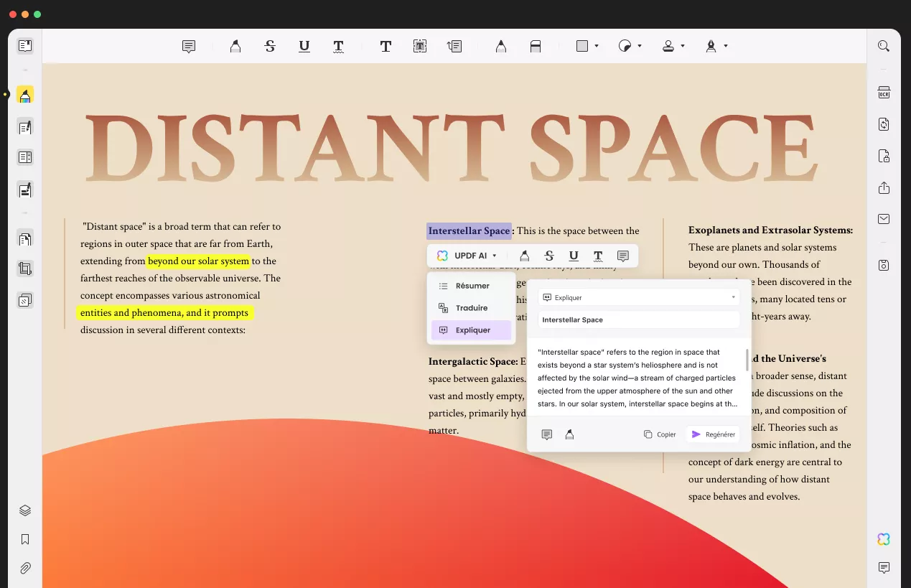Toggle the highlighter comment mode in sidebar
This screenshot has width=911, height=588.
tap(25, 95)
